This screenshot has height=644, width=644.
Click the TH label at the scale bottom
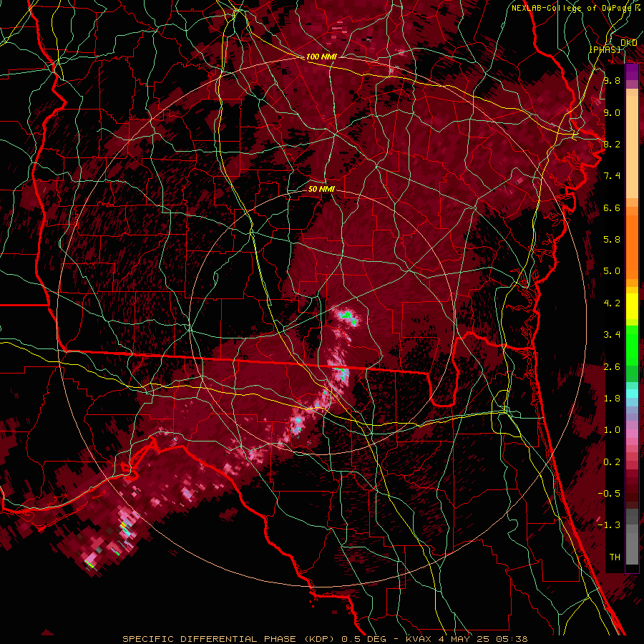pyautogui.click(x=615, y=557)
